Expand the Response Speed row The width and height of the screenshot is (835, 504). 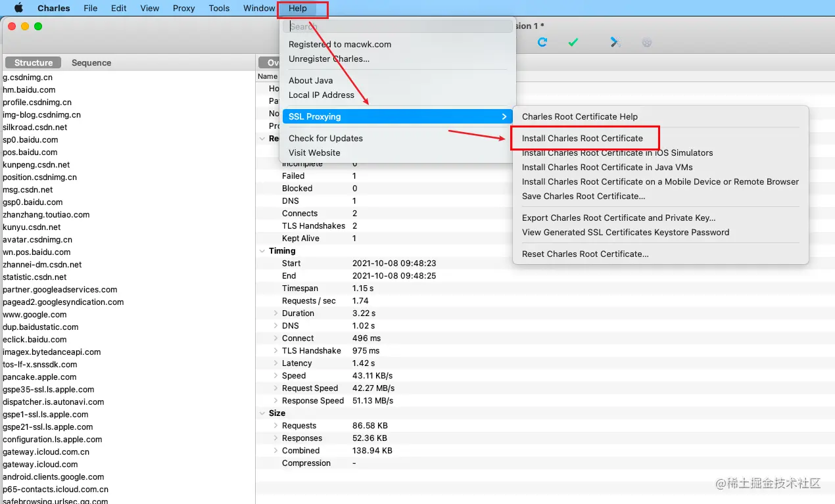click(x=276, y=401)
